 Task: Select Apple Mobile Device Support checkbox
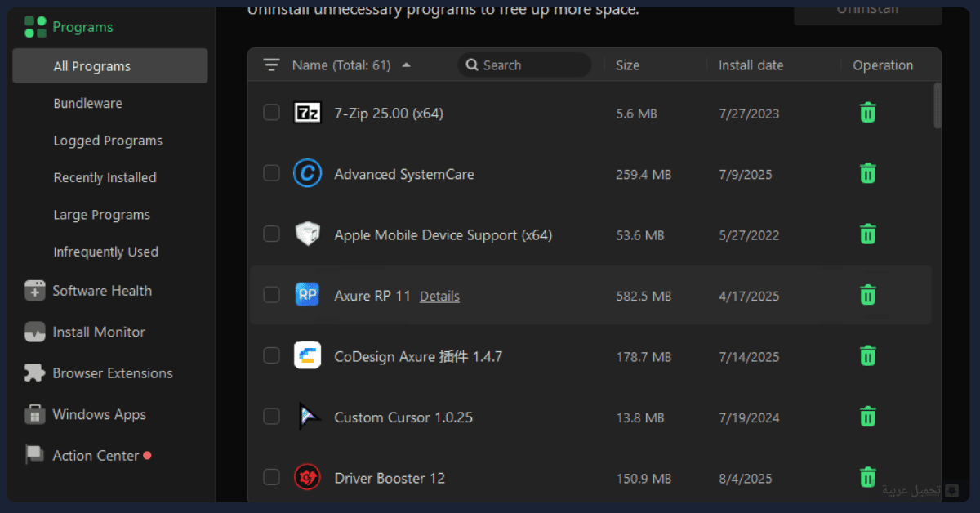271,234
